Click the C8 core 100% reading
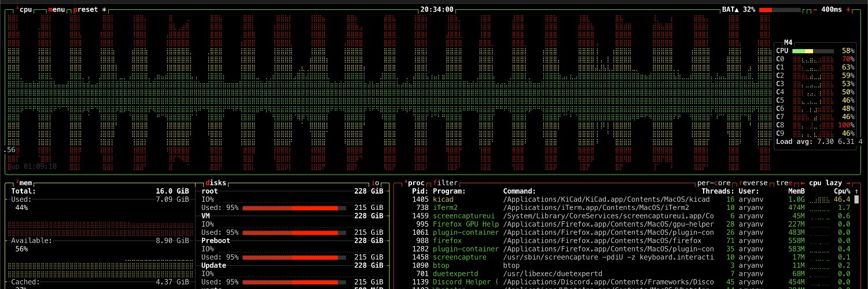 pyautogui.click(x=846, y=125)
